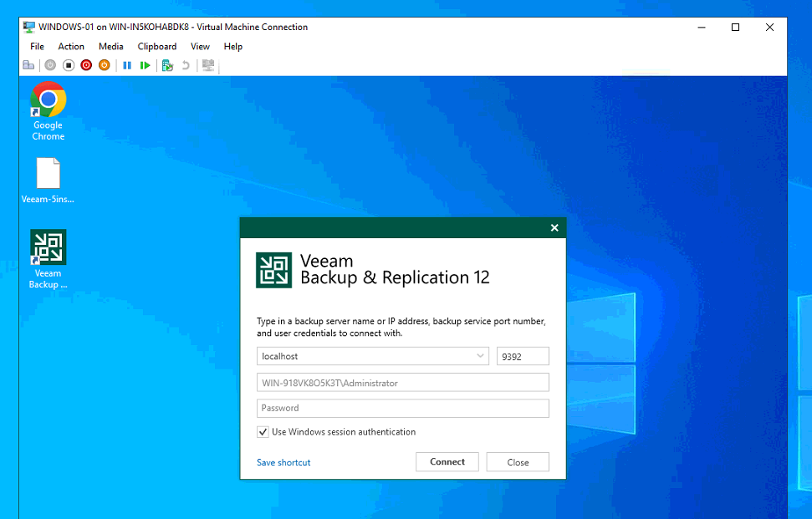Click the Revert undo arrow icon
Viewport: 812px width, 519px height.
click(186, 65)
